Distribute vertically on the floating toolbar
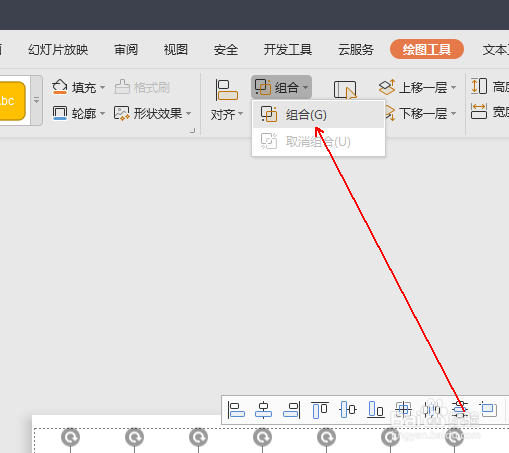Screen dimensions: 509x453 pos(460,410)
